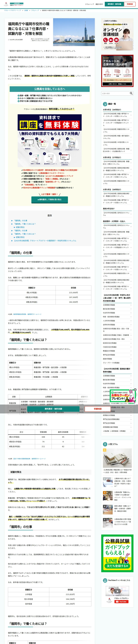Image resolution: width=138 pixels, height=644 pixels.
Task: Click ▶資料請求して特典を受け取る button
Action: pyautogui.click(x=50, y=200)
